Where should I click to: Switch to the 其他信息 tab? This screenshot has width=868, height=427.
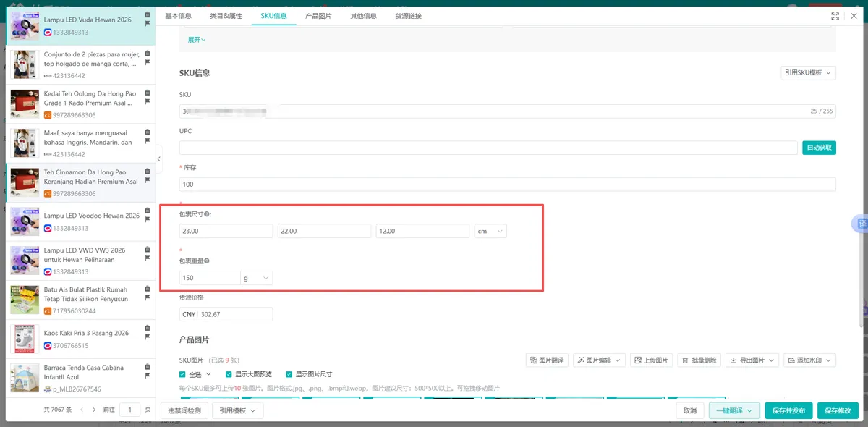363,16
